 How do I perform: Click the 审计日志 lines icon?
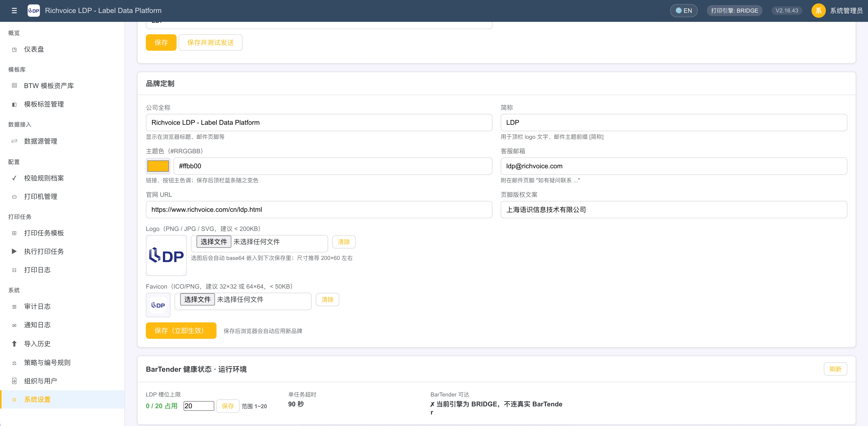(x=14, y=307)
